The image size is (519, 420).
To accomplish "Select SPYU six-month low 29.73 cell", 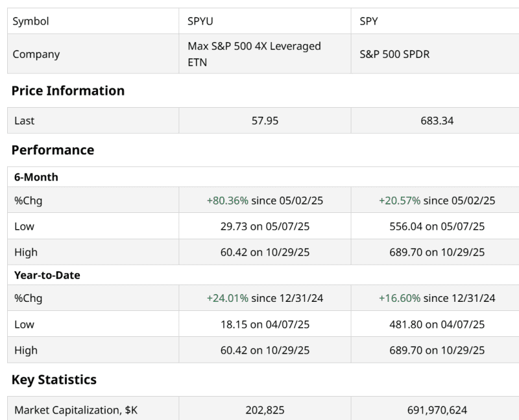I will [x=265, y=227].
